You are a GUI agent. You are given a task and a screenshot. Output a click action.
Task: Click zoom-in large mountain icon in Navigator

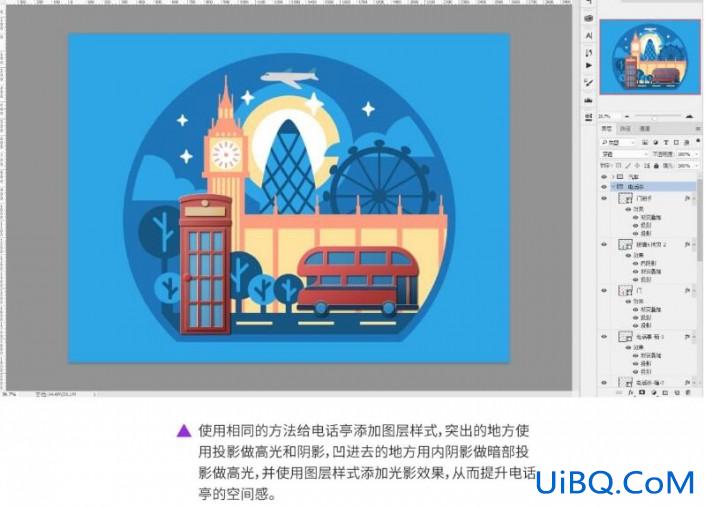click(690, 116)
